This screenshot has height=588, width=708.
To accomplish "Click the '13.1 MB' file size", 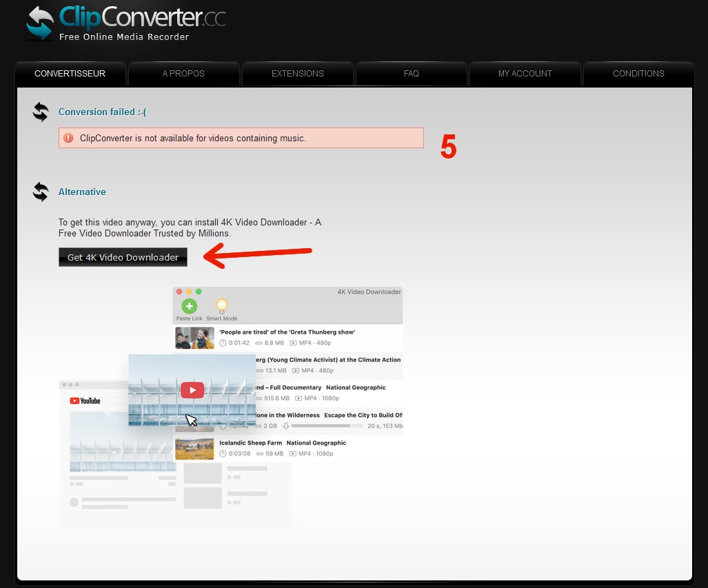I will pos(276,370).
